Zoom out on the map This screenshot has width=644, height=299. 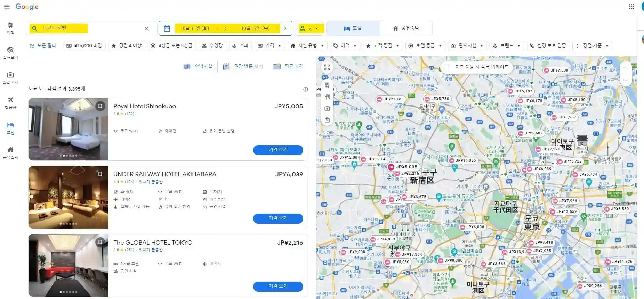(x=626, y=80)
